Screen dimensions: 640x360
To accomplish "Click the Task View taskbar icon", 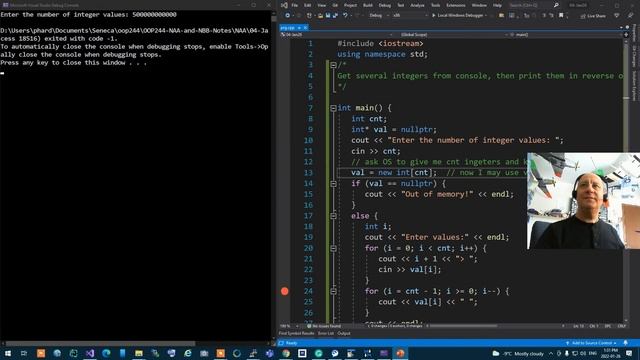I will pyautogui.click(x=24, y=353).
